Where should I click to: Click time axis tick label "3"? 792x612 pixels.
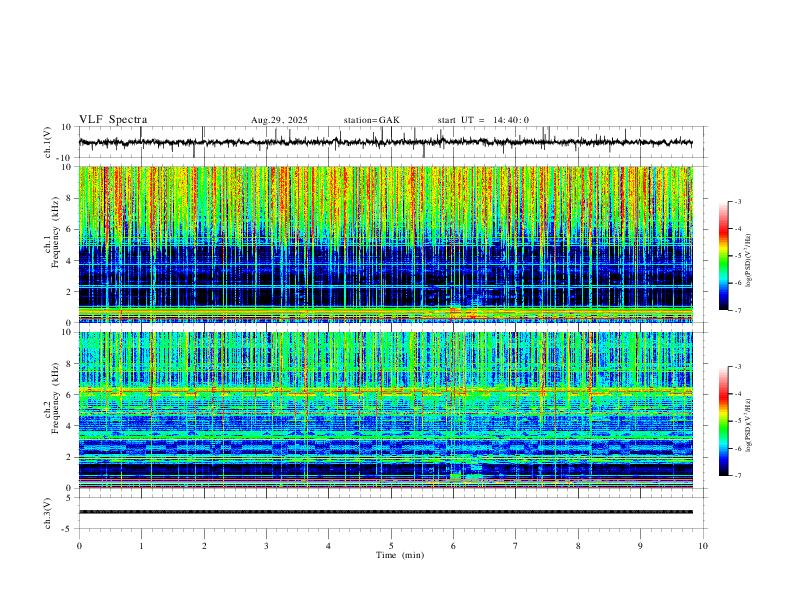coord(266,546)
